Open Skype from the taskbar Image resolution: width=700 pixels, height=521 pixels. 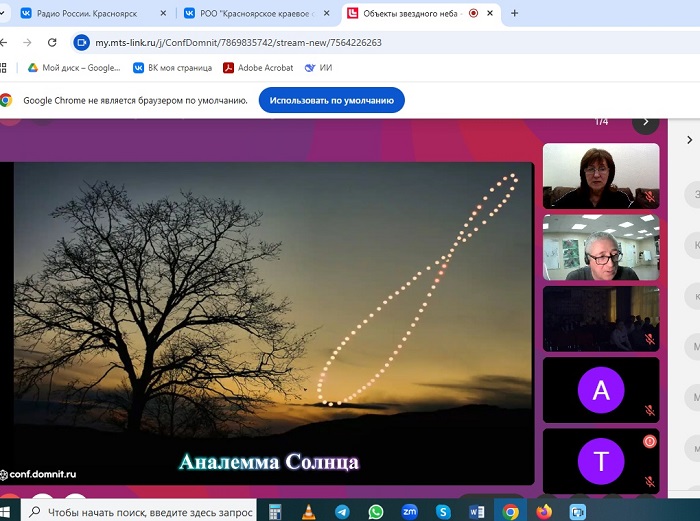tap(443, 511)
